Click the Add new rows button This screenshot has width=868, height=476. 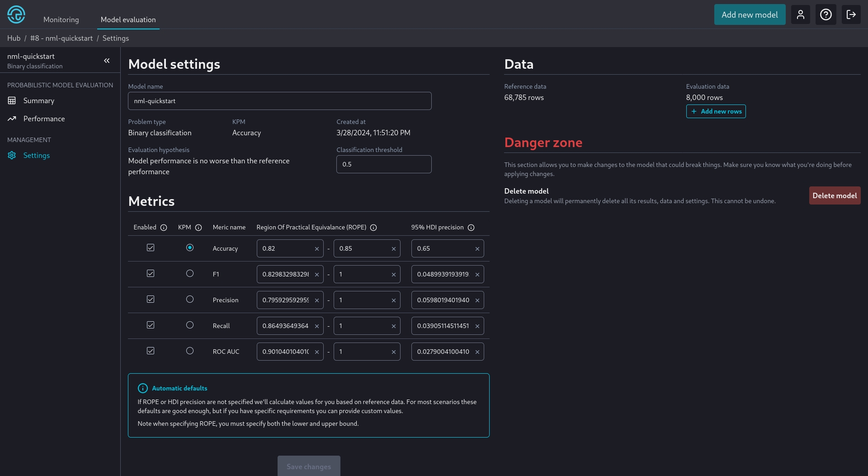click(716, 111)
